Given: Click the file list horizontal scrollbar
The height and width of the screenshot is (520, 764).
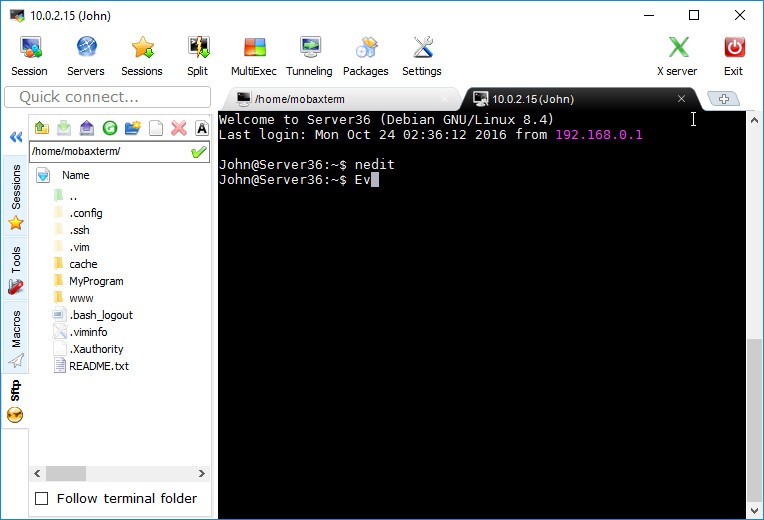Looking at the screenshot, I should (x=120, y=474).
